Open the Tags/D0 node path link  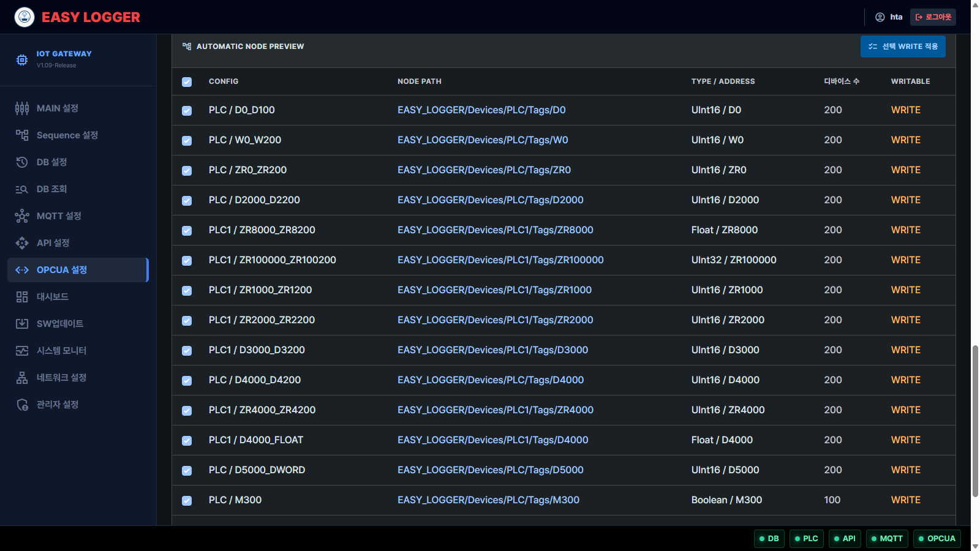click(x=481, y=110)
